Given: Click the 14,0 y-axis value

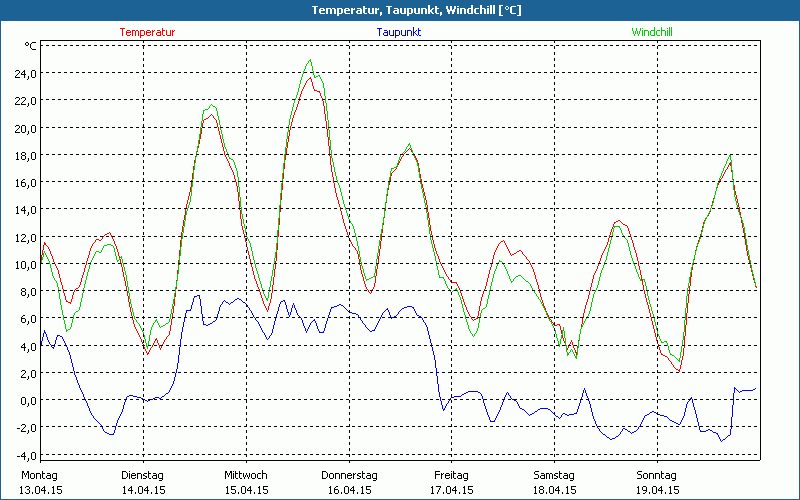Looking at the screenshot, I should coord(26,210).
